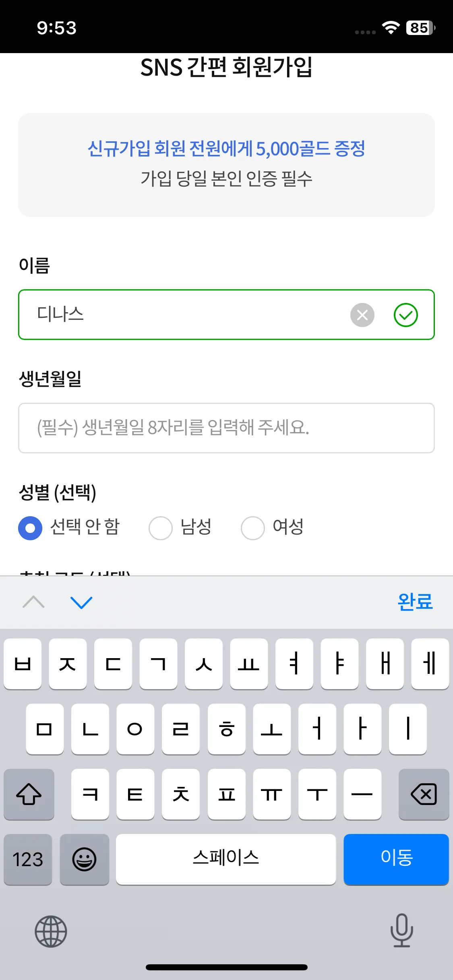Select the 선택 안 함 gender option

click(x=30, y=528)
